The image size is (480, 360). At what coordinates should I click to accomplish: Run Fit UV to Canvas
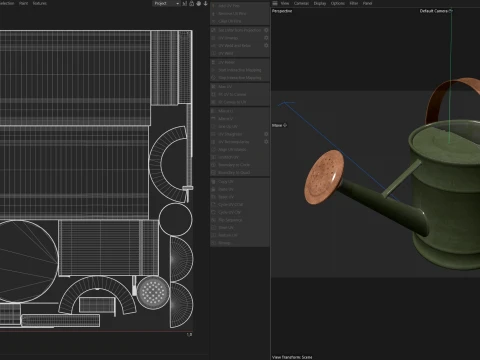pyautogui.click(x=240, y=94)
